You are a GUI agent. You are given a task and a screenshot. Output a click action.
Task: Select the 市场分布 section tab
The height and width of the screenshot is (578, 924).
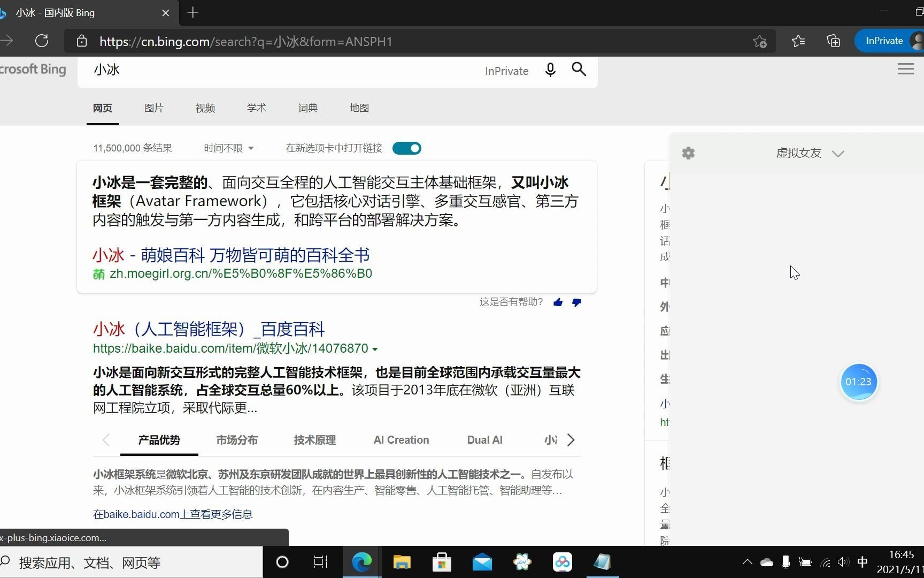(237, 440)
